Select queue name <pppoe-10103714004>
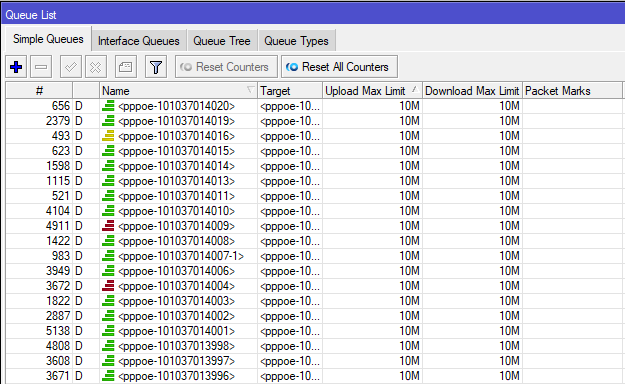Viewport: 625px width, 384px height. (x=177, y=286)
